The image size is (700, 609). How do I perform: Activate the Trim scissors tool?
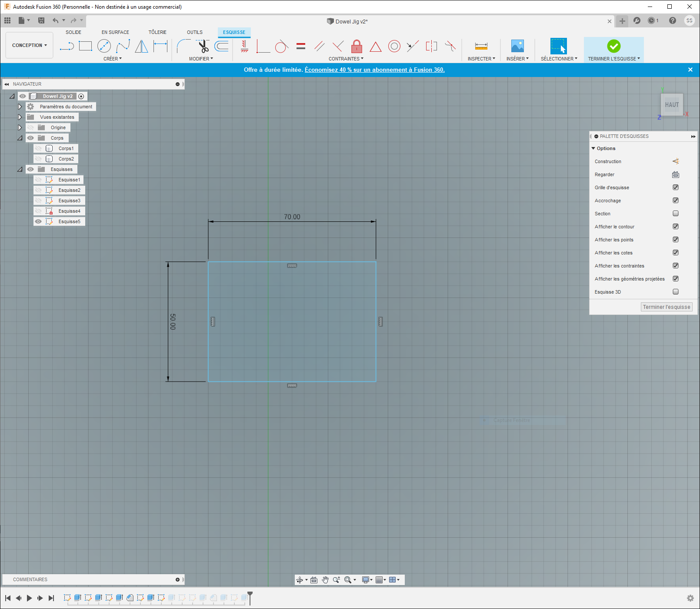pos(203,46)
